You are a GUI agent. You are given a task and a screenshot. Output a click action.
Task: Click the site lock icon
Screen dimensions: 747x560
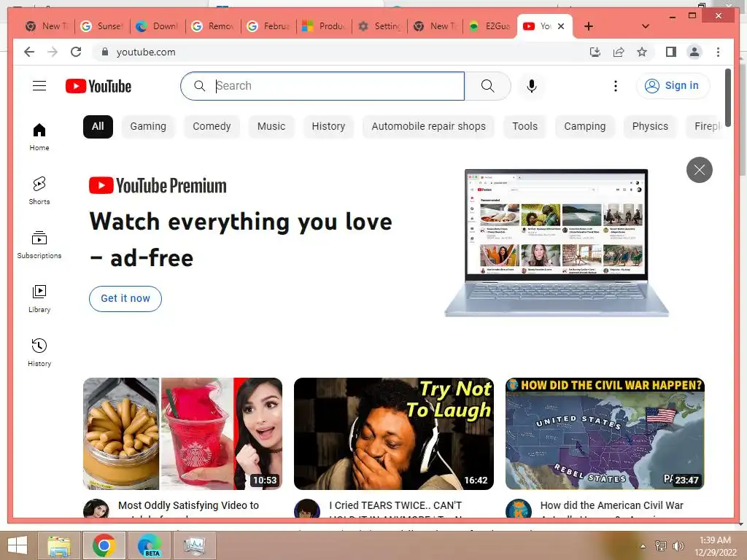(105, 52)
